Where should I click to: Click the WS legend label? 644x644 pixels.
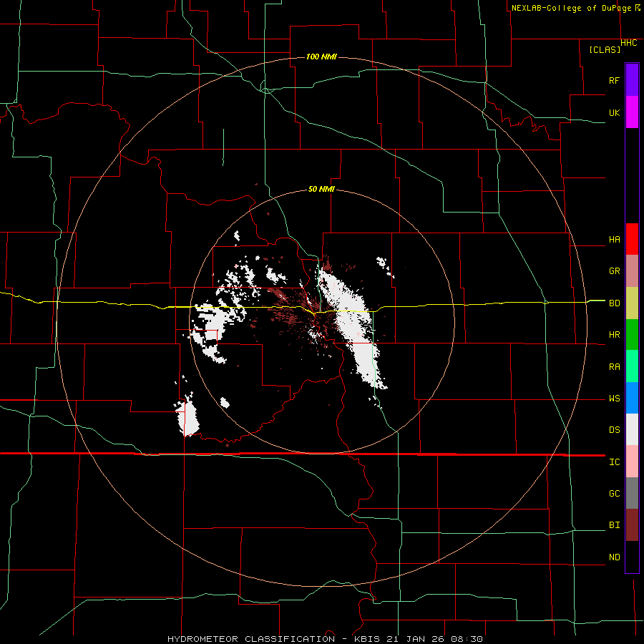point(614,399)
